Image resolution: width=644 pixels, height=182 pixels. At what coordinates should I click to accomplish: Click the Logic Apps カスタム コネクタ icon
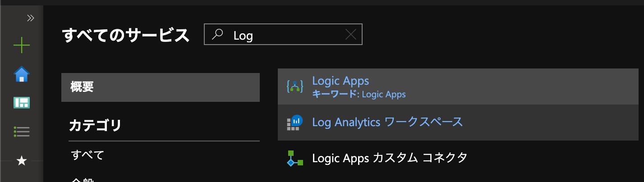[x=294, y=158]
